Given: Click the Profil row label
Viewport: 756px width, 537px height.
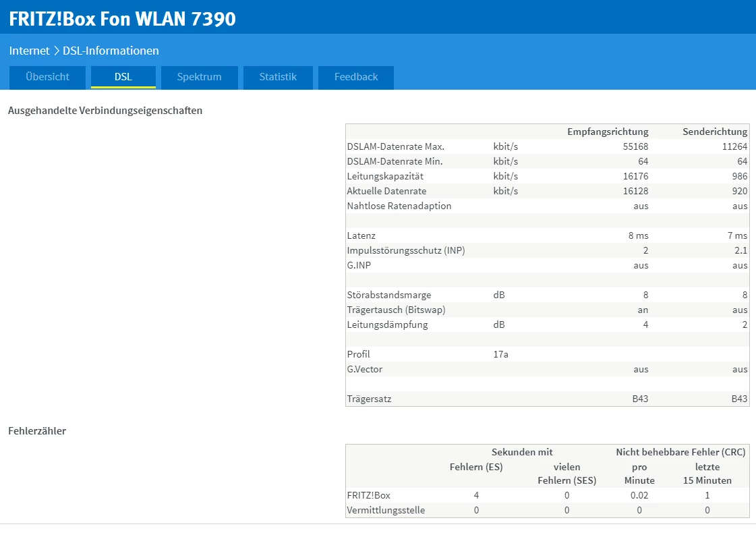Looking at the screenshot, I should pyautogui.click(x=358, y=354).
